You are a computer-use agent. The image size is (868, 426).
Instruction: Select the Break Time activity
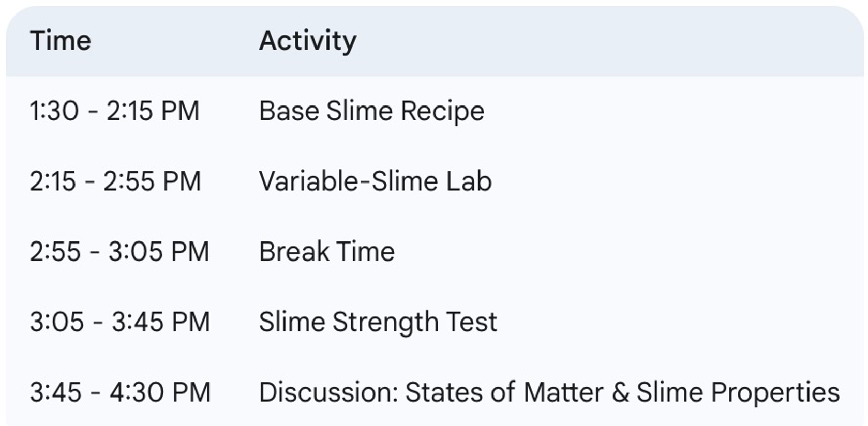(327, 252)
